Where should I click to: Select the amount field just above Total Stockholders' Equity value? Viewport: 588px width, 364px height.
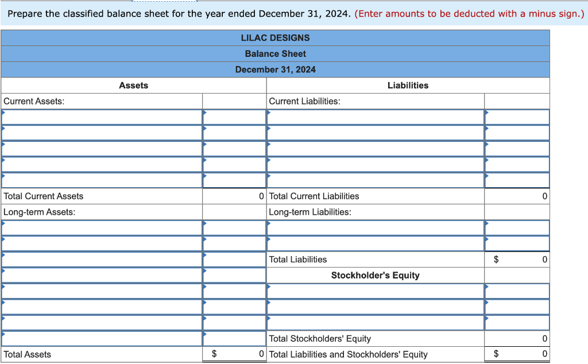coord(517,323)
